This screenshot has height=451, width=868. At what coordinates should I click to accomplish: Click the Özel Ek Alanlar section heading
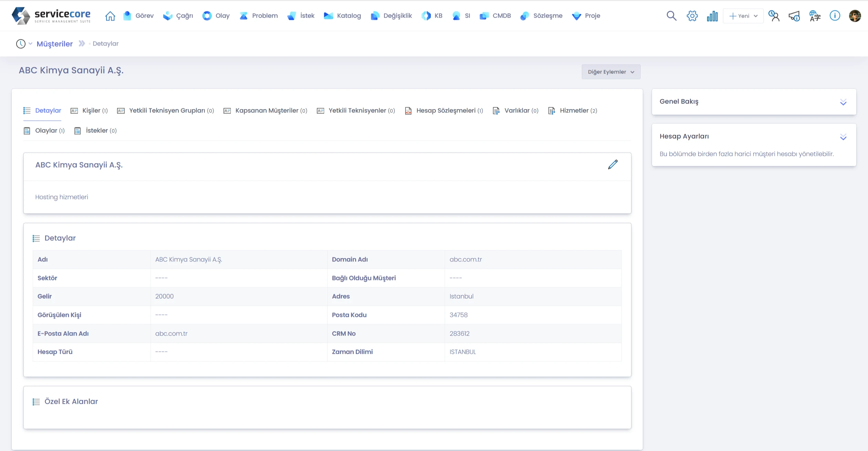[71, 402]
